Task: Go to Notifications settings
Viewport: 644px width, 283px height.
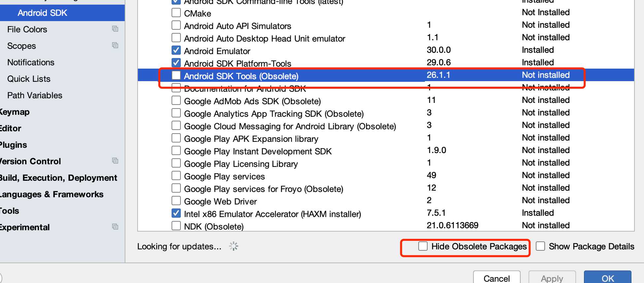Action: click(x=31, y=62)
